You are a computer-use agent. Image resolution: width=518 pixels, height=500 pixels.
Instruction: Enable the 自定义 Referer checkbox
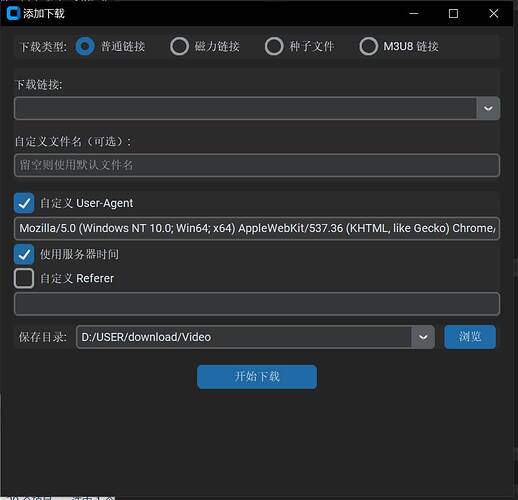(x=24, y=278)
